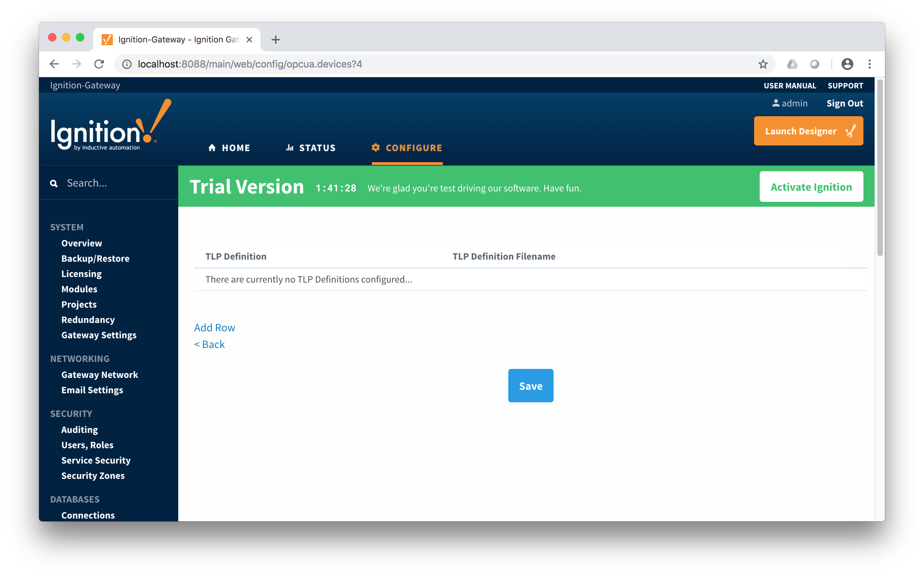Go to the HOME tab
924x577 pixels.
pos(229,148)
